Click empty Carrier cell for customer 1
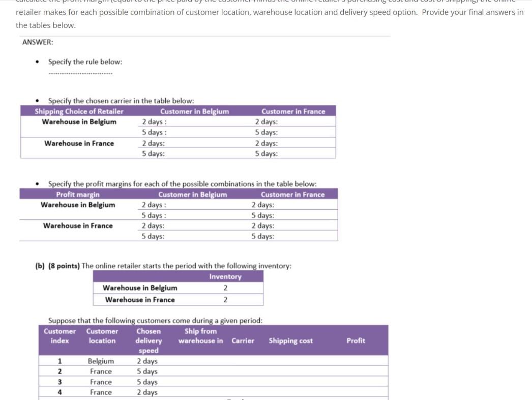The height and width of the screenshot is (400, 532). tap(243, 361)
